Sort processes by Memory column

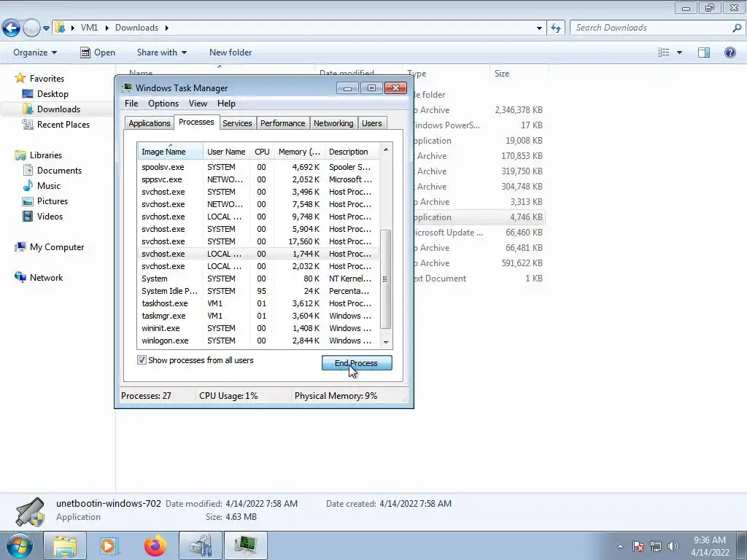(299, 152)
